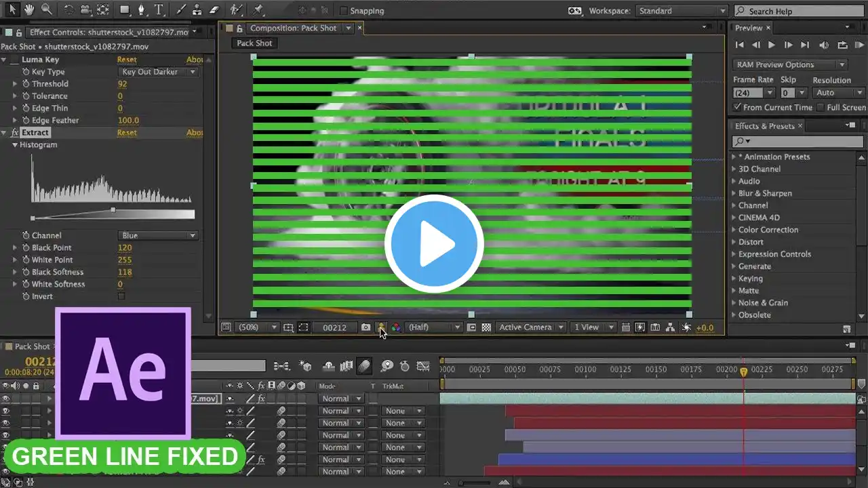The width and height of the screenshot is (868, 488).
Task: Play the preview with the Play button
Action: click(772, 45)
